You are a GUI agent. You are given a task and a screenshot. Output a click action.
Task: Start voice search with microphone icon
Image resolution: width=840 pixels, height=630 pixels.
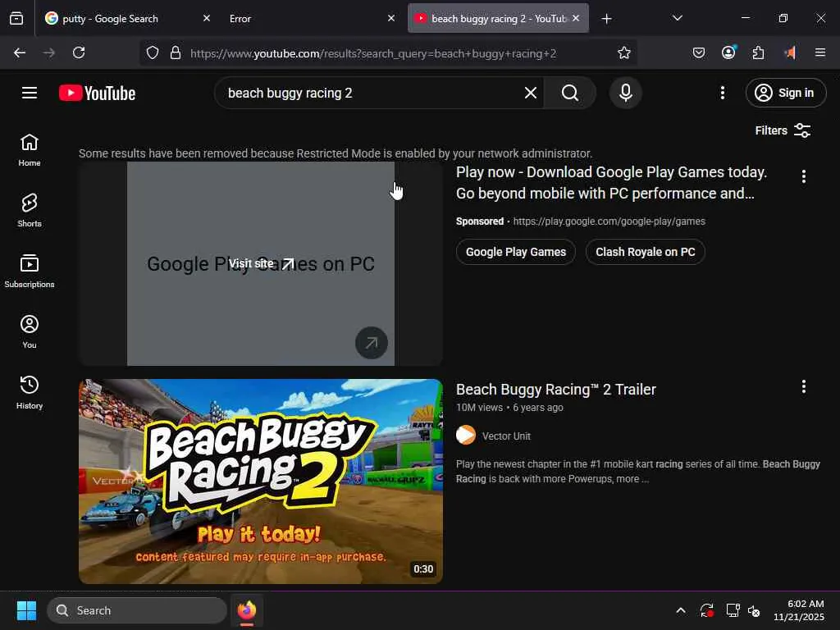click(x=625, y=94)
